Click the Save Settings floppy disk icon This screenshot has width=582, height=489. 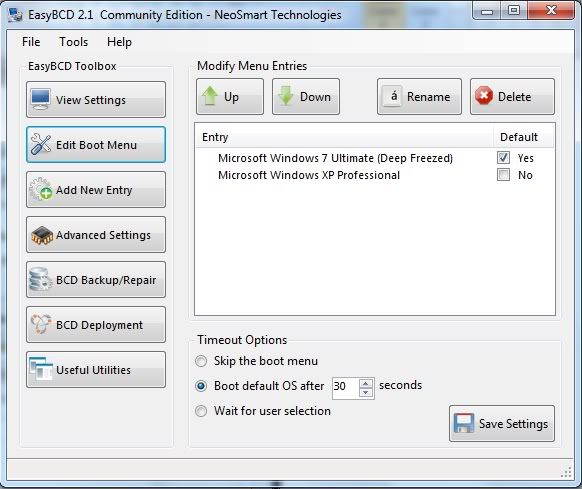pos(464,423)
